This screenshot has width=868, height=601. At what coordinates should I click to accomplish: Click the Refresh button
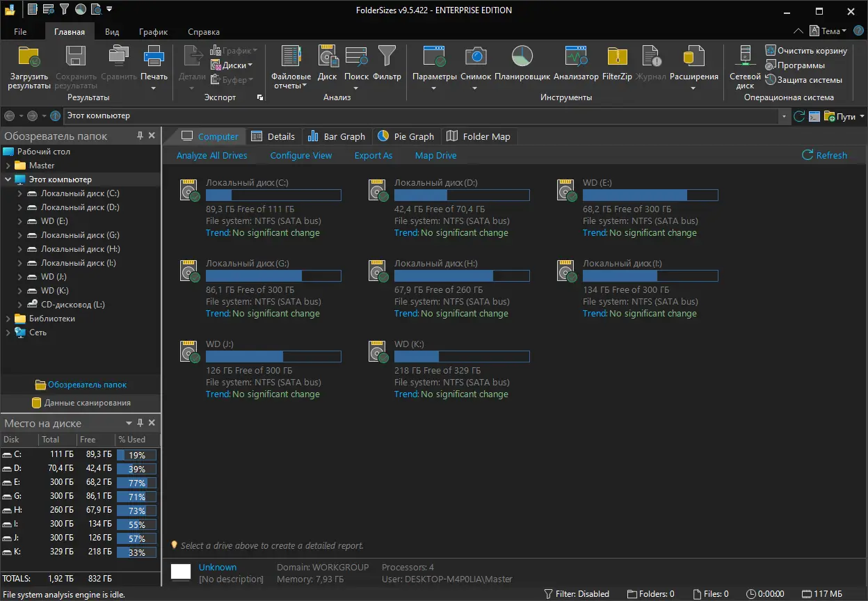(825, 155)
